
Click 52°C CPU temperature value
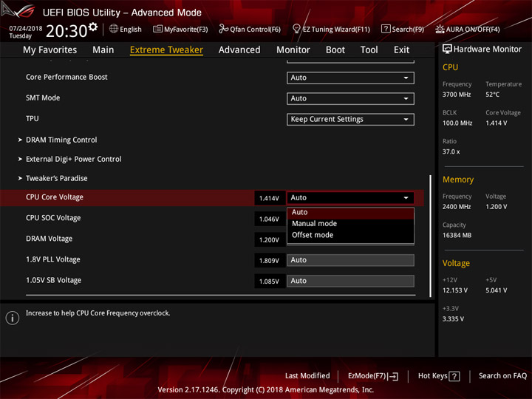492,95
